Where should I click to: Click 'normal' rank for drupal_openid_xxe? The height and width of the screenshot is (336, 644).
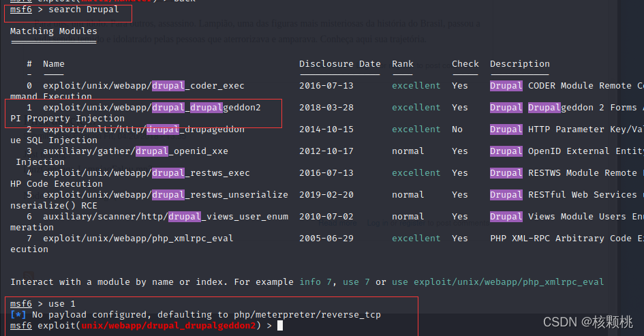pos(408,151)
